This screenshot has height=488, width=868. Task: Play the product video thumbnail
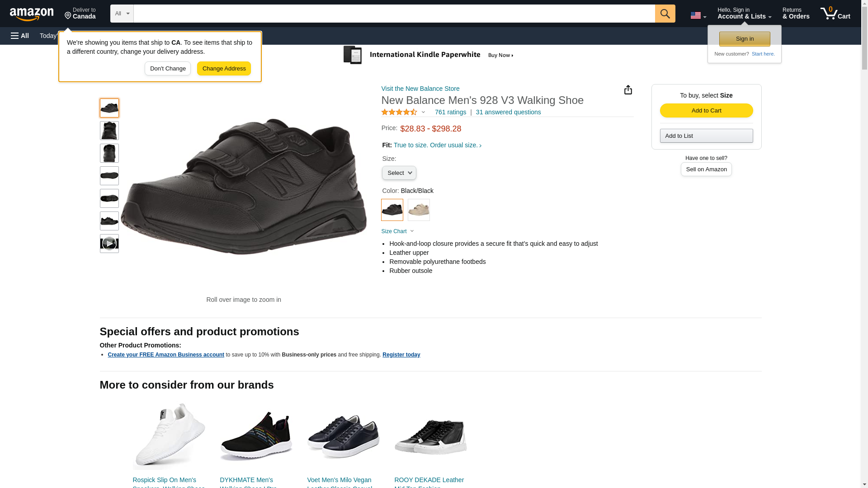(x=109, y=244)
